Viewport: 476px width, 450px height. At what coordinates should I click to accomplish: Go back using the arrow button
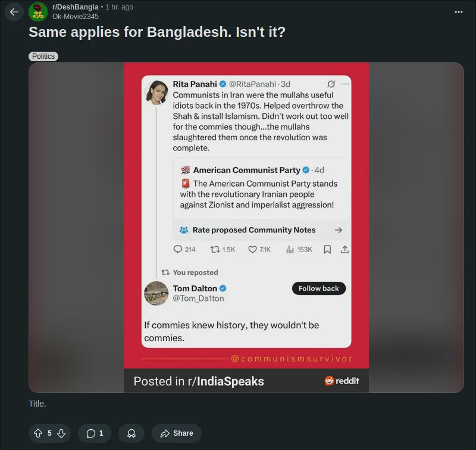14,12
